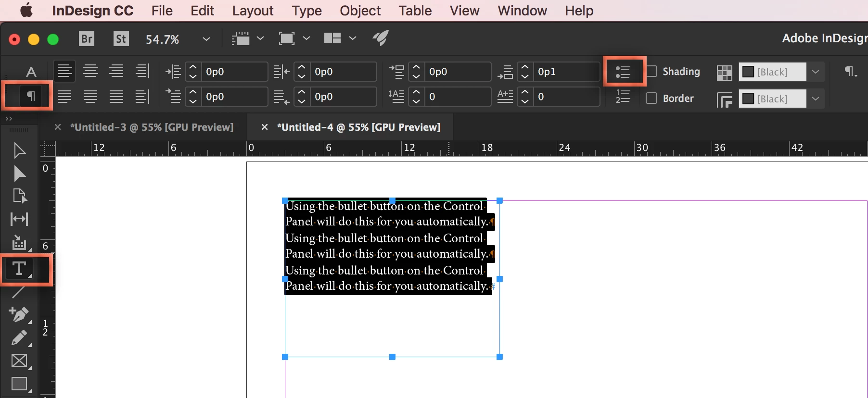Image resolution: width=868 pixels, height=398 pixels.
Task: Decrease the space after value
Action: [x=525, y=76]
